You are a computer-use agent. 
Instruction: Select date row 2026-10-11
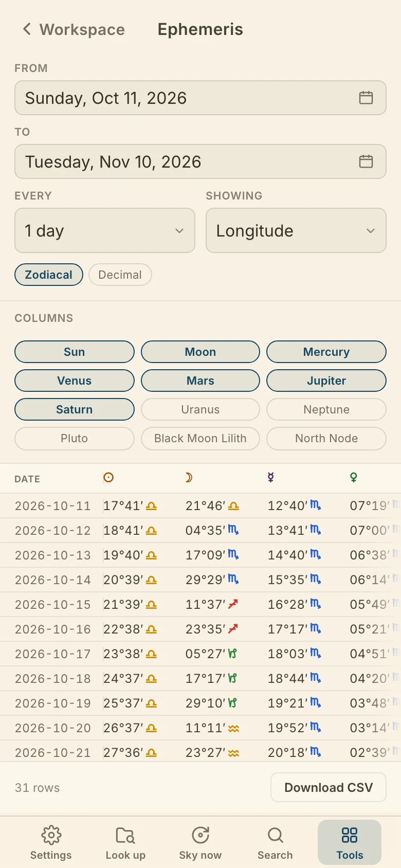point(52,506)
